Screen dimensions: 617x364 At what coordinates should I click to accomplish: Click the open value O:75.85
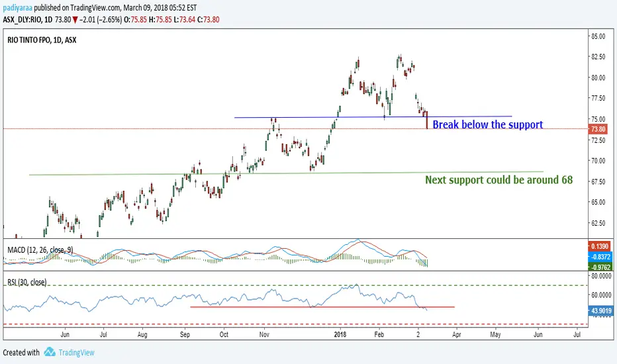coord(135,20)
